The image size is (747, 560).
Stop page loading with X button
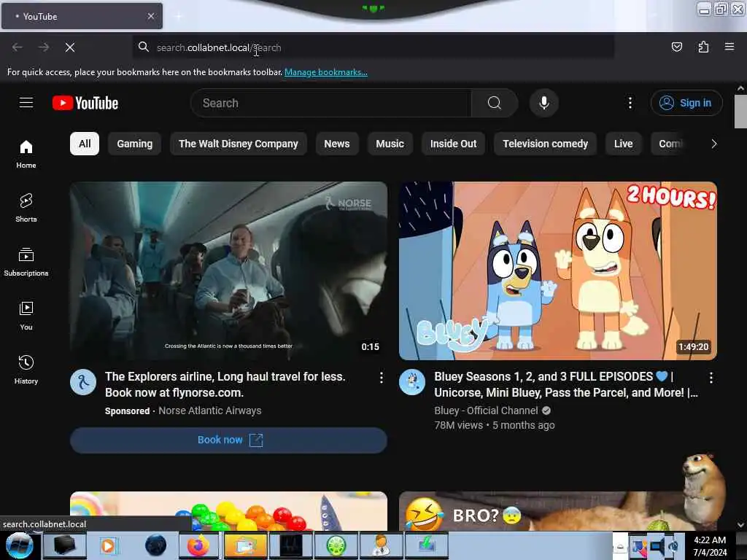70,47
